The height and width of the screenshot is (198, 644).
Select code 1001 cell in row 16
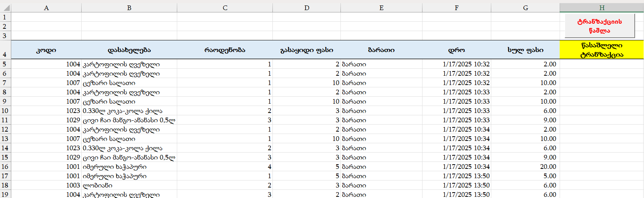(46, 167)
